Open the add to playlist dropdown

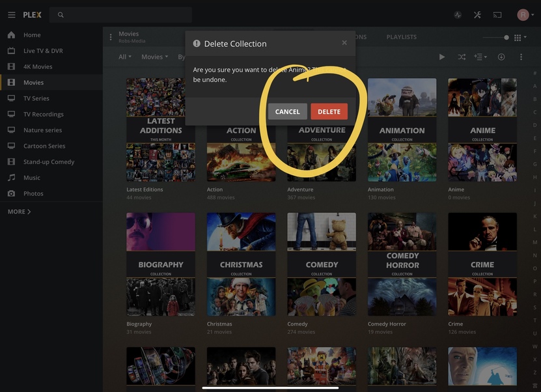[x=480, y=57]
